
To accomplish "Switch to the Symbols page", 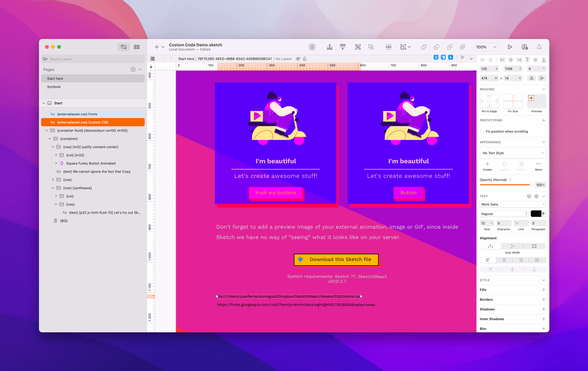I will pyautogui.click(x=53, y=87).
